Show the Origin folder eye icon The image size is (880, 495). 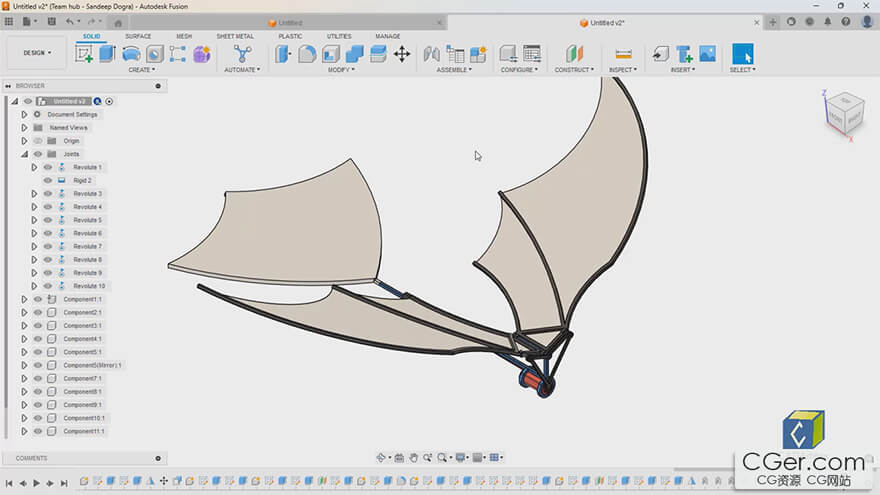click(38, 141)
